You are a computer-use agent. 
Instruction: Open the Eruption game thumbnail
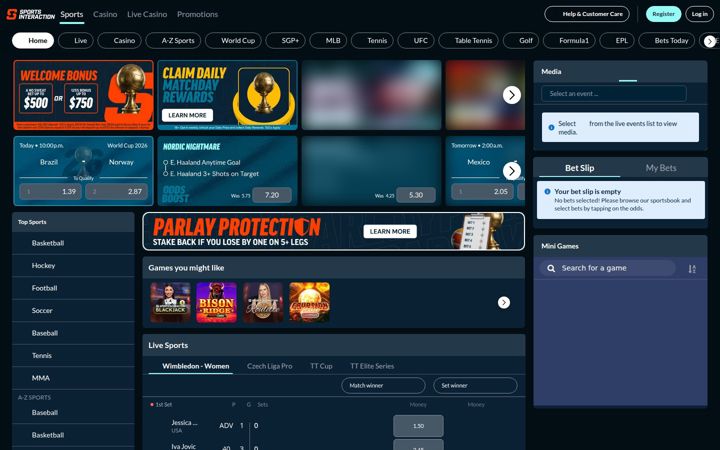tap(309, 302)
